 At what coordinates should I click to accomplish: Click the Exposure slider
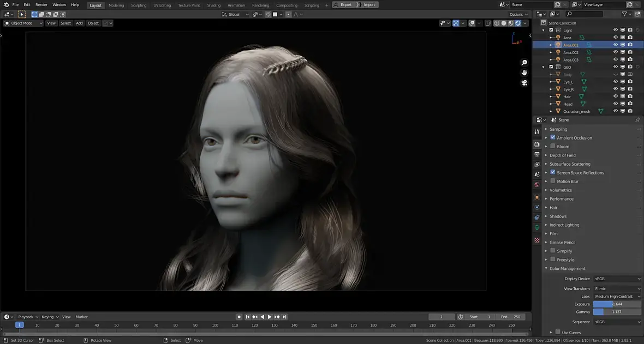tap(617, 304)
